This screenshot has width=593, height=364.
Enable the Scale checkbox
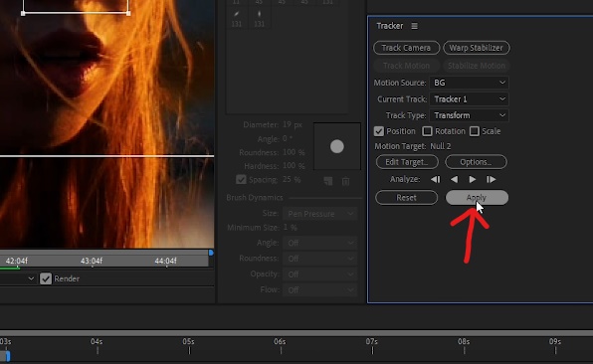475,131
